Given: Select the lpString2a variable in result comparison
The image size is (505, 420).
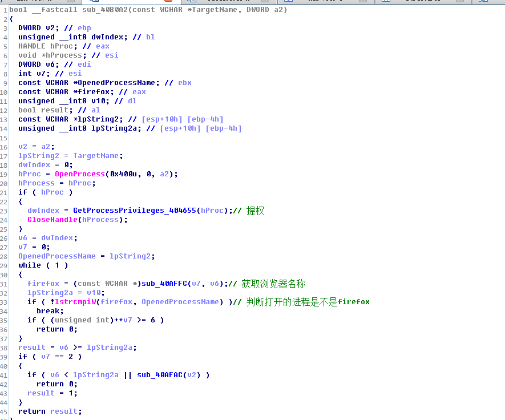Looking at the screenshot, I should pyautogui.click(x=110, y=348).
